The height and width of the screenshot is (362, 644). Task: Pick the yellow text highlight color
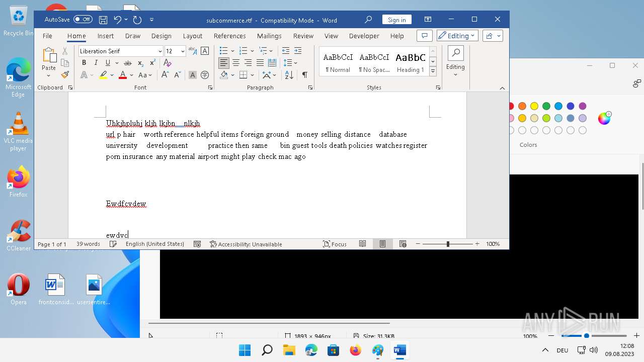tap(103, 75)
